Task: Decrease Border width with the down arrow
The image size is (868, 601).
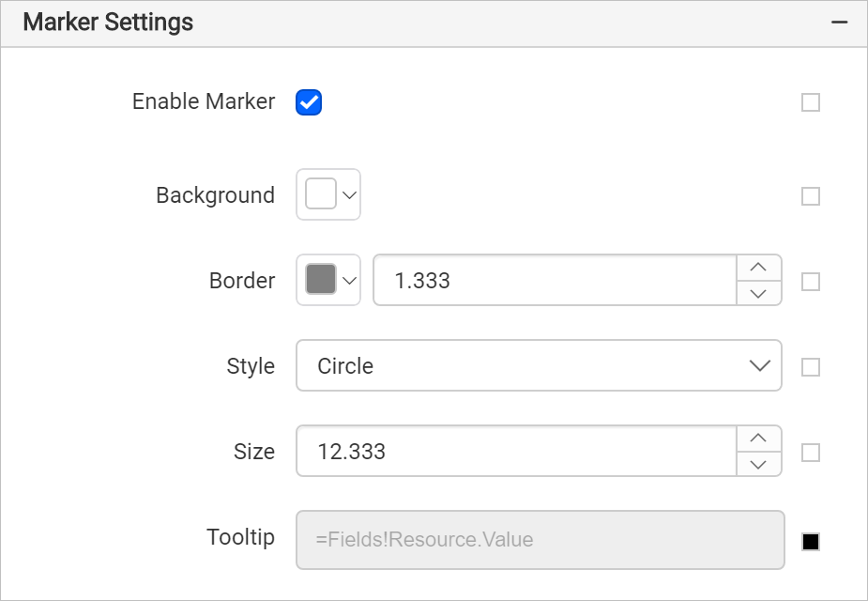Action: point(759,293)
